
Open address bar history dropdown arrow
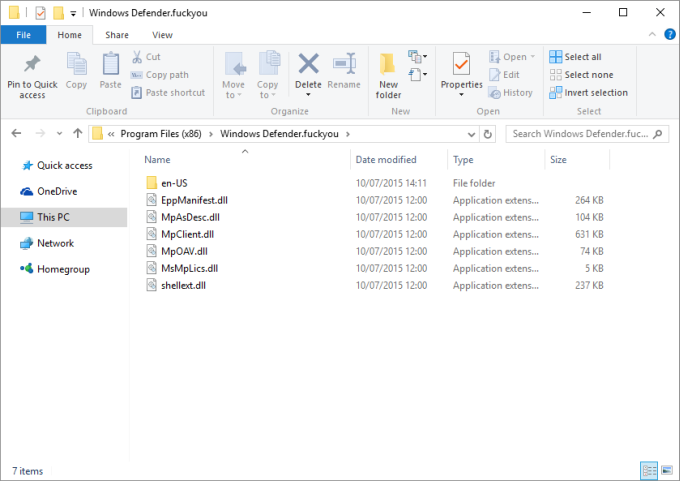point(473,134)
